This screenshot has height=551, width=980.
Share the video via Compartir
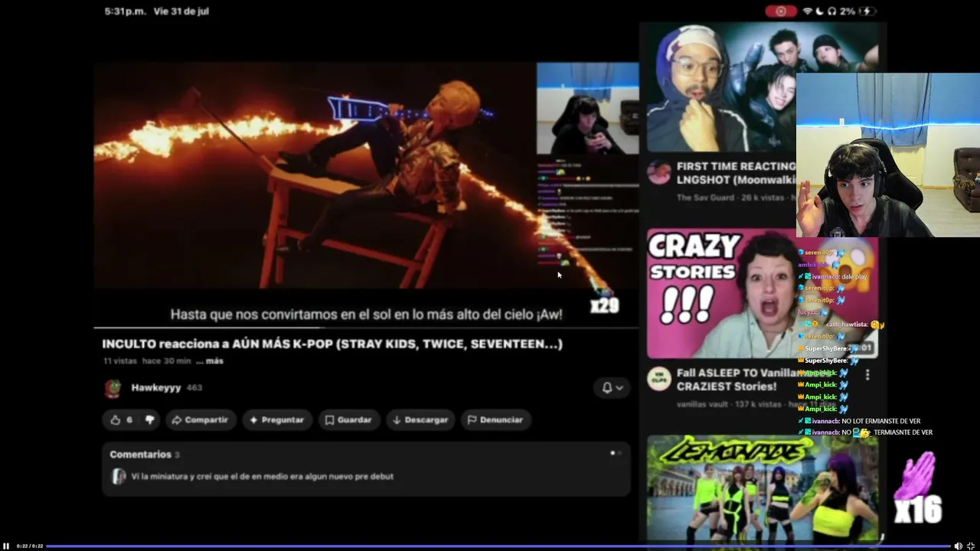click(200, 419)
